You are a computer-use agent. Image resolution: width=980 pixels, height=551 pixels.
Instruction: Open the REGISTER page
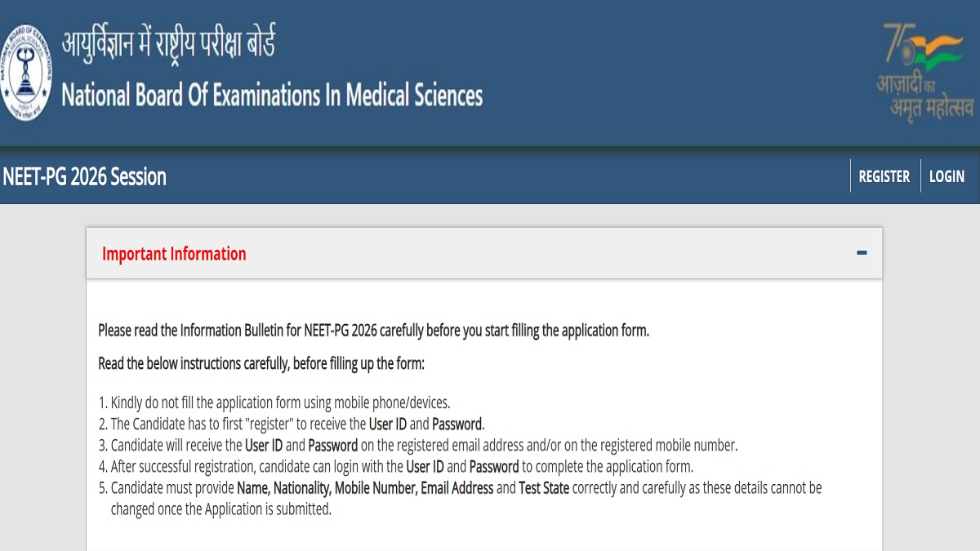tap(884, 176)
